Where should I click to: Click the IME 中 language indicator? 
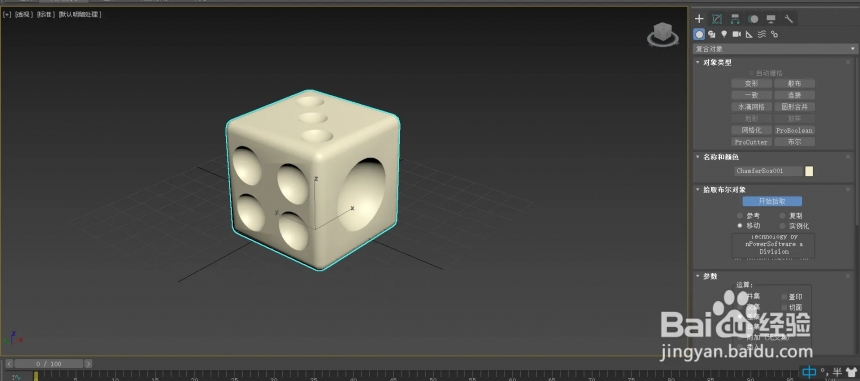pyautogui.click(x=809, y=373)
